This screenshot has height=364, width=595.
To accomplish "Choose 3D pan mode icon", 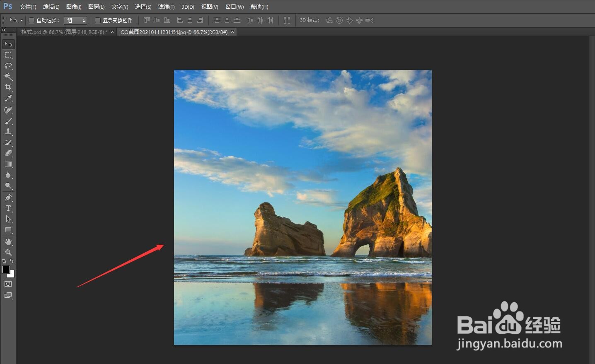I will pos(349,20).
